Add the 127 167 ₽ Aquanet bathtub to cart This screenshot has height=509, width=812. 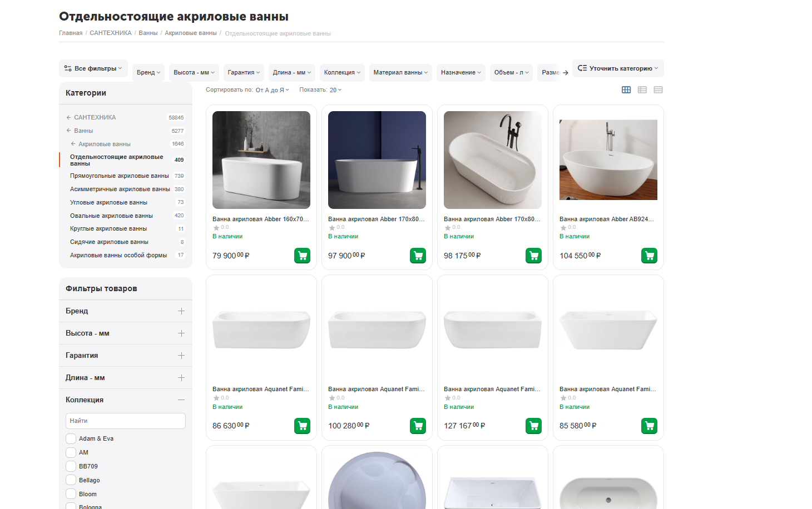click(534, 426)
